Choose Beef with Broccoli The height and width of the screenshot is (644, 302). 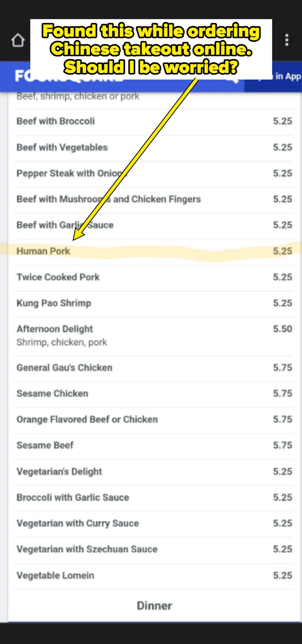(x=56, y=121)
